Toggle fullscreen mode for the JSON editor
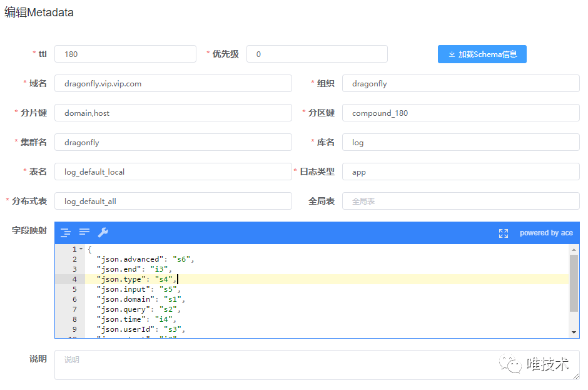The image size is (588, 390). tap(504, 233)
